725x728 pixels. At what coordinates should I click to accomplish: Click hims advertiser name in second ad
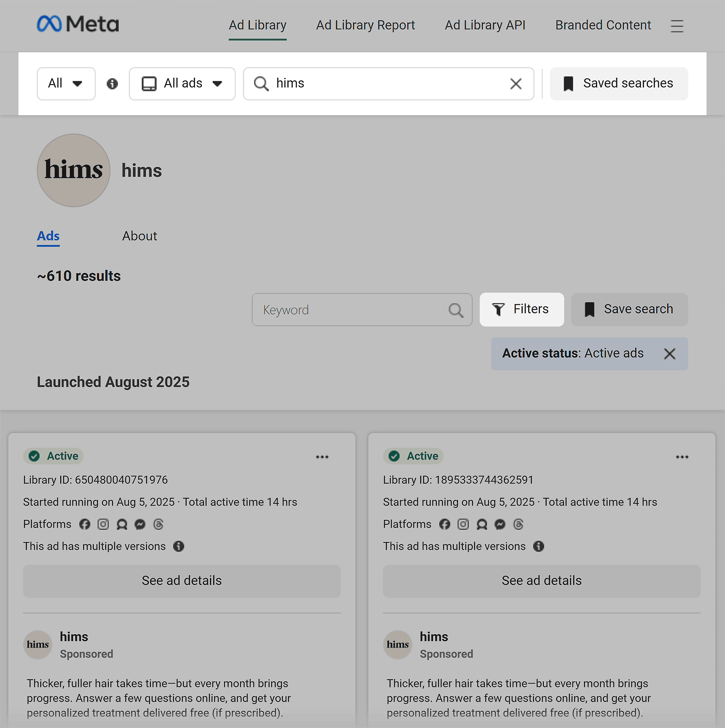click(434, 637)
